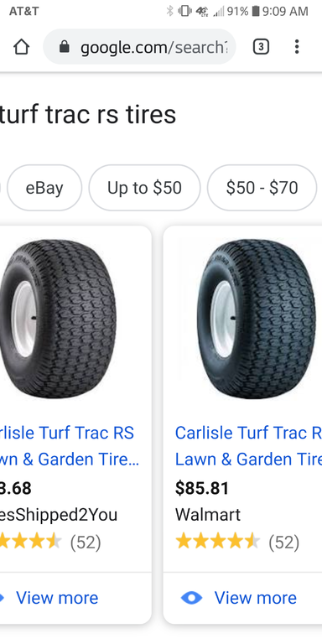
Task: Tap the Walmart tire product image
Action: click(257, 319)
